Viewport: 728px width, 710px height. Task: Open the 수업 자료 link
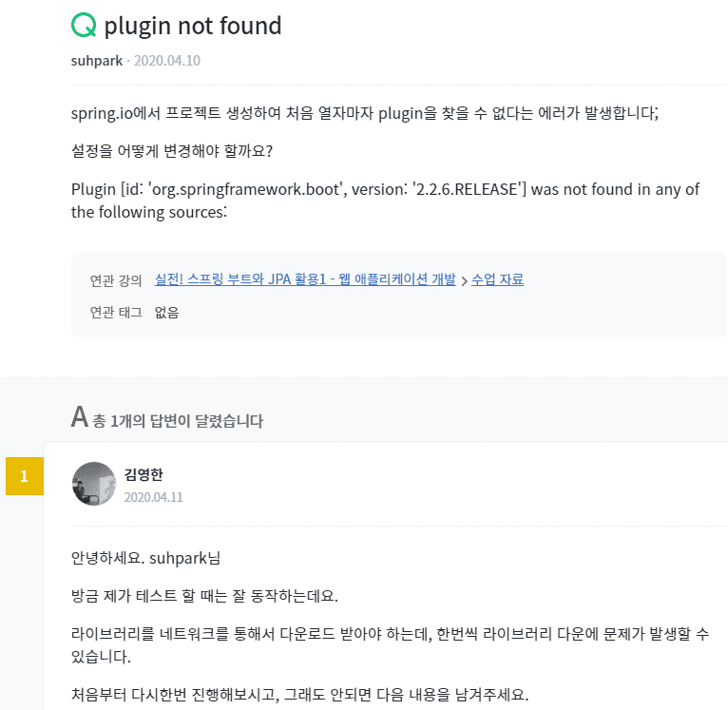(497, 279)
